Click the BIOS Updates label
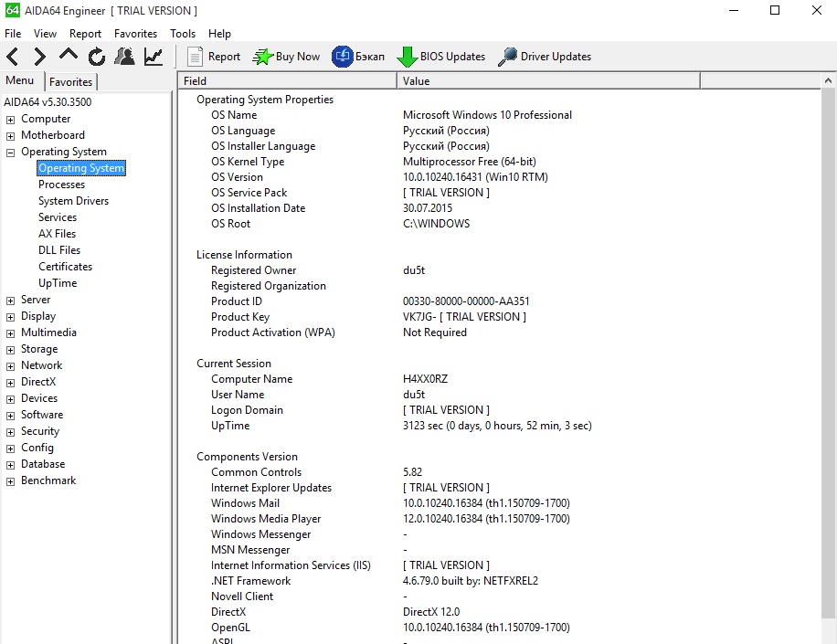Image resolution: width=837 pixels, height=644 pixels. pyautogui.click(x=452, y=57)
